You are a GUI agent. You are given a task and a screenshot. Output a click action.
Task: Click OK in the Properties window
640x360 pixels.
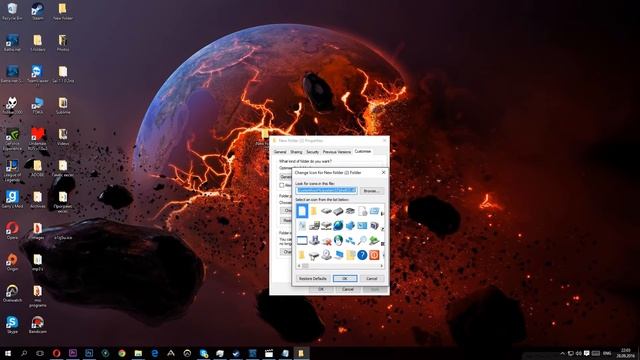pyautogui.click(x=321, y=289)
